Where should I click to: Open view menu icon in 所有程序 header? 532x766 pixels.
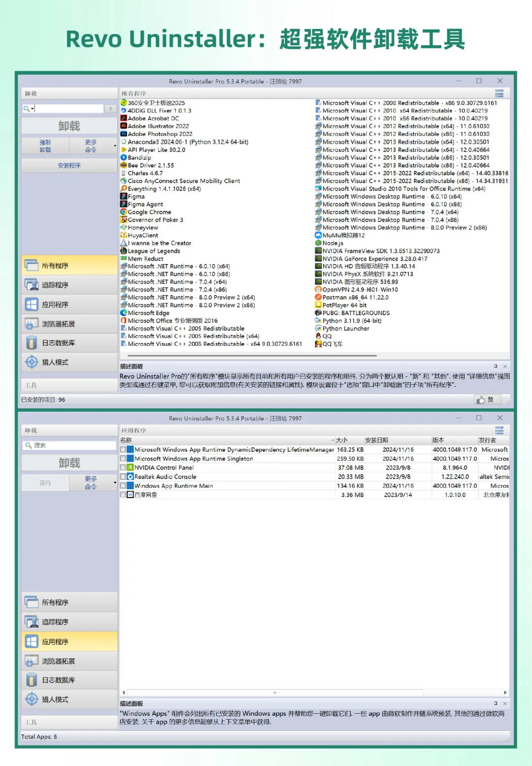[499, 93]
